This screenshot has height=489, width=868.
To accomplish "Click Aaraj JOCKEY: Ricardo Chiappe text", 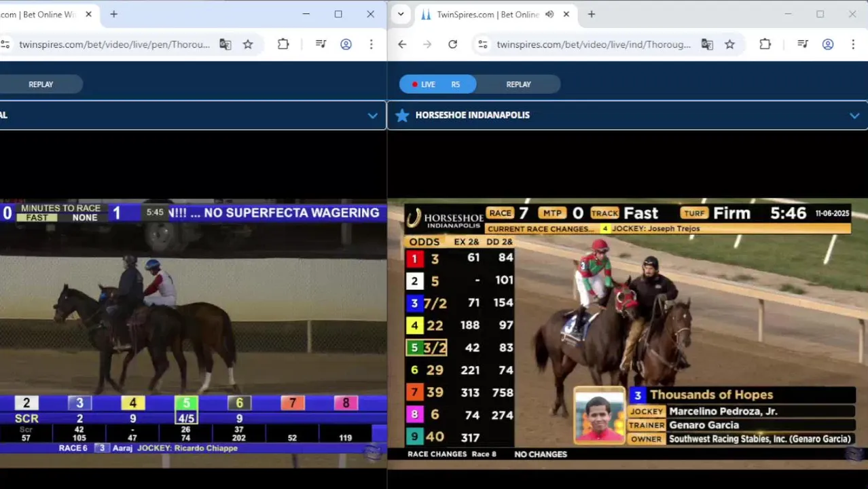I will [175, 448].
